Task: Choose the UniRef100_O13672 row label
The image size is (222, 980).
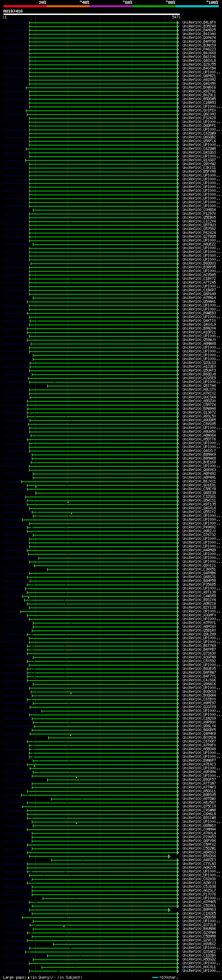Action: tap(199, 412)
